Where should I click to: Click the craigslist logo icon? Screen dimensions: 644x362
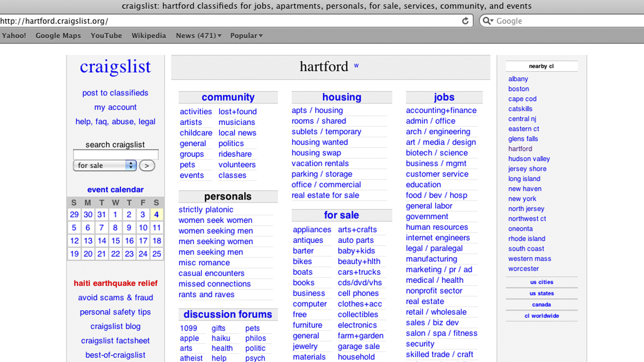click(115, 67)
